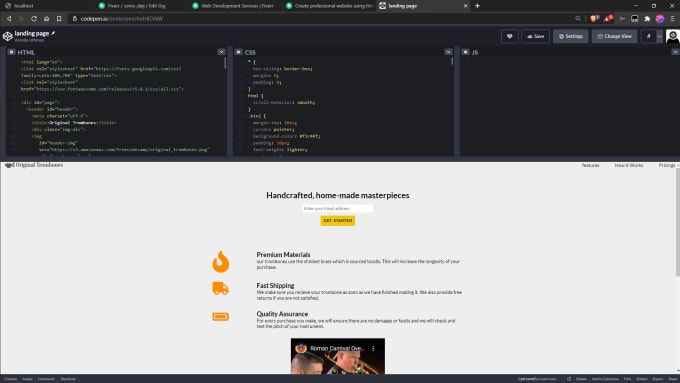Open new window icon in bottom bar

[x=569, y=379]
